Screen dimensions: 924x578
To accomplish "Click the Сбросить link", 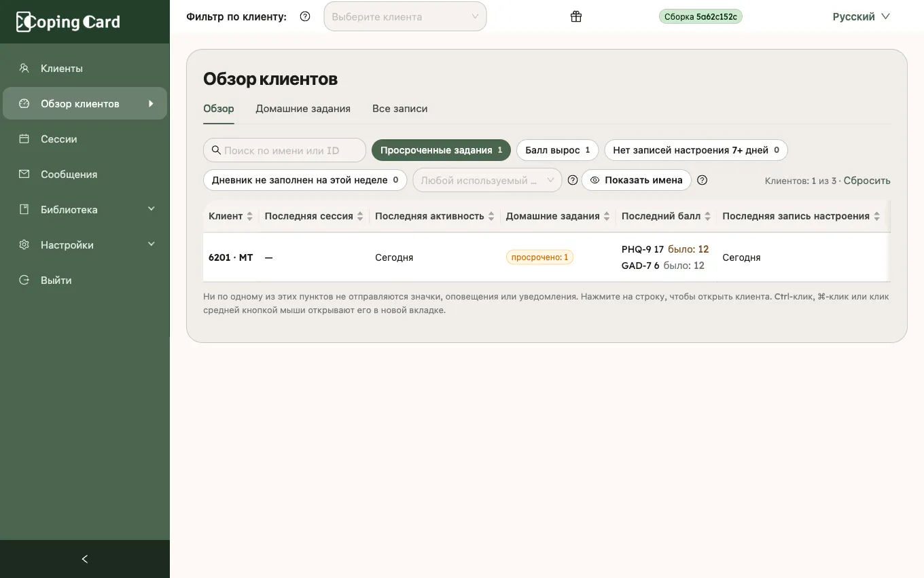I will tap(867, 181).
